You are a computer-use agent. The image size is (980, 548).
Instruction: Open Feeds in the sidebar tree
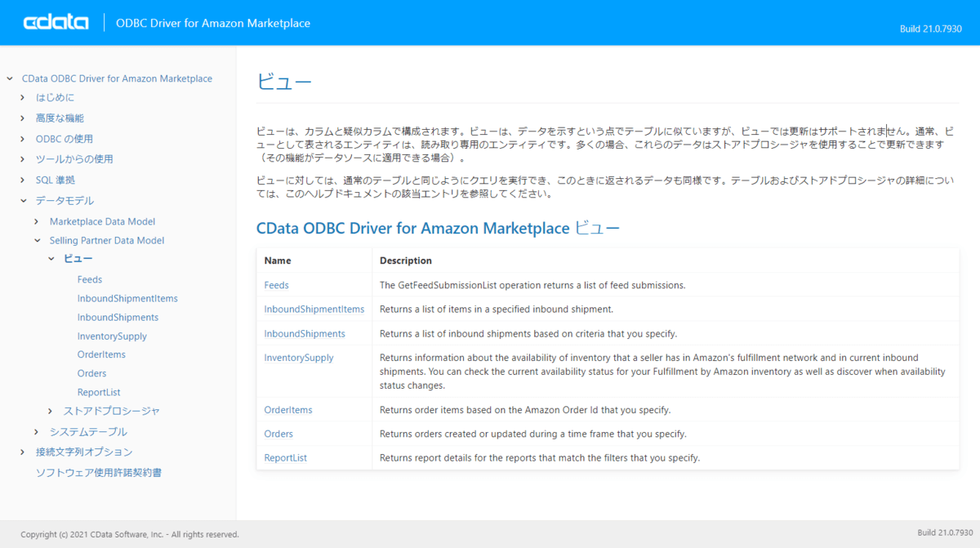click(x=90, y=279)
